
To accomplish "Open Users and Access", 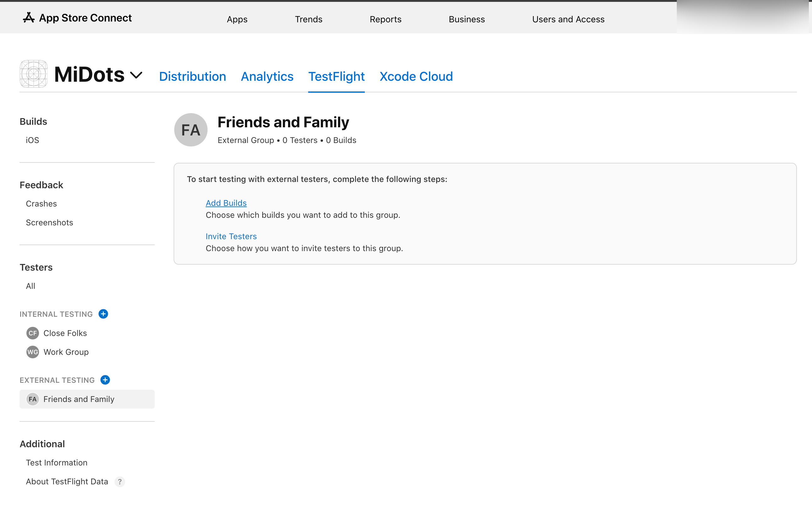I will point(568,19).
